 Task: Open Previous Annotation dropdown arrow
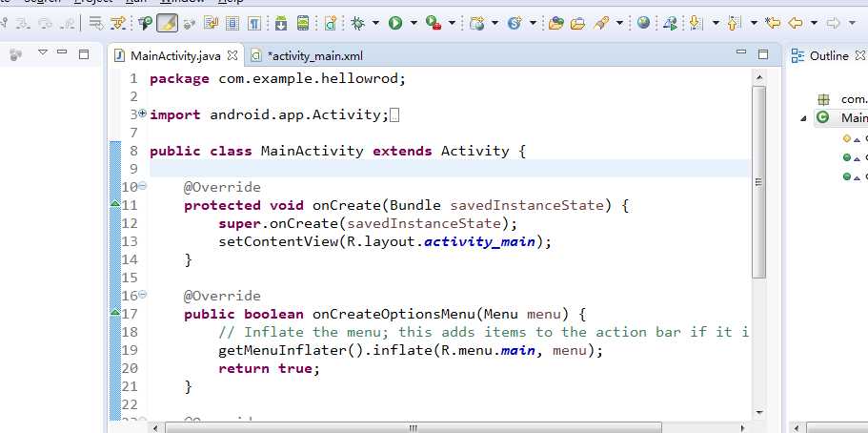[x=754, y=23]
